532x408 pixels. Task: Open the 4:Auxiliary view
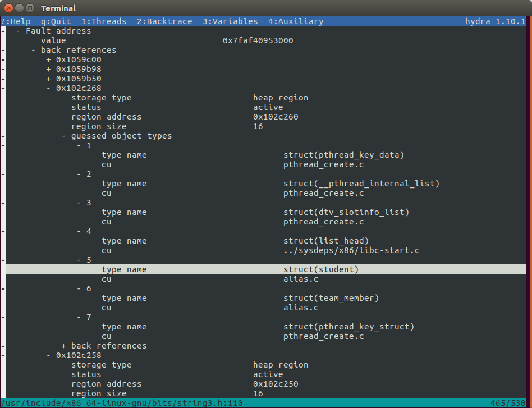[296, 21]
